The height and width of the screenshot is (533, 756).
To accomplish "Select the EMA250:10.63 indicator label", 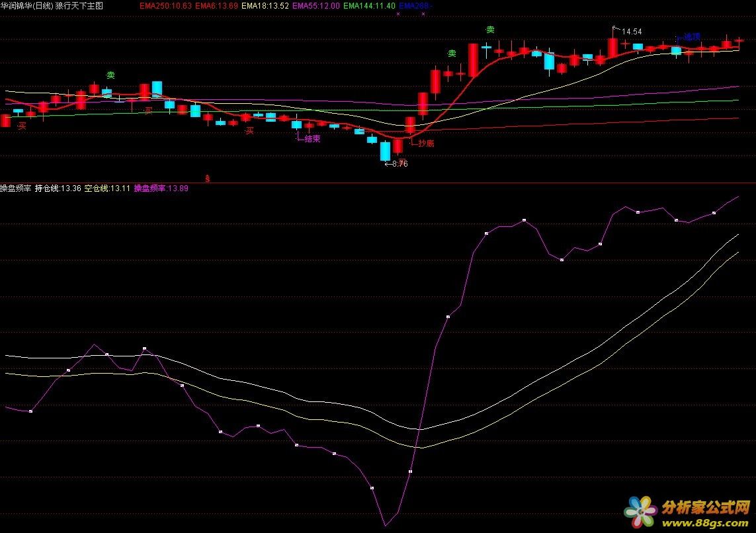I will point(165,6).
